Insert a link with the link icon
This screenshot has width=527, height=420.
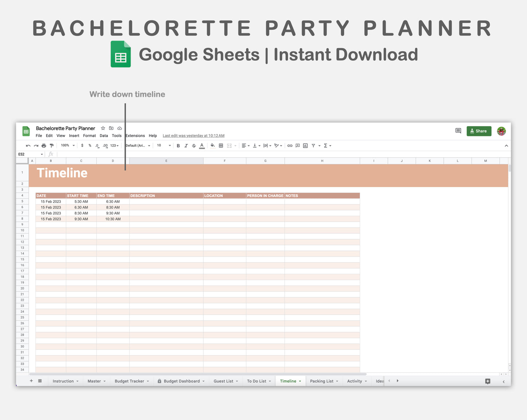290,145
